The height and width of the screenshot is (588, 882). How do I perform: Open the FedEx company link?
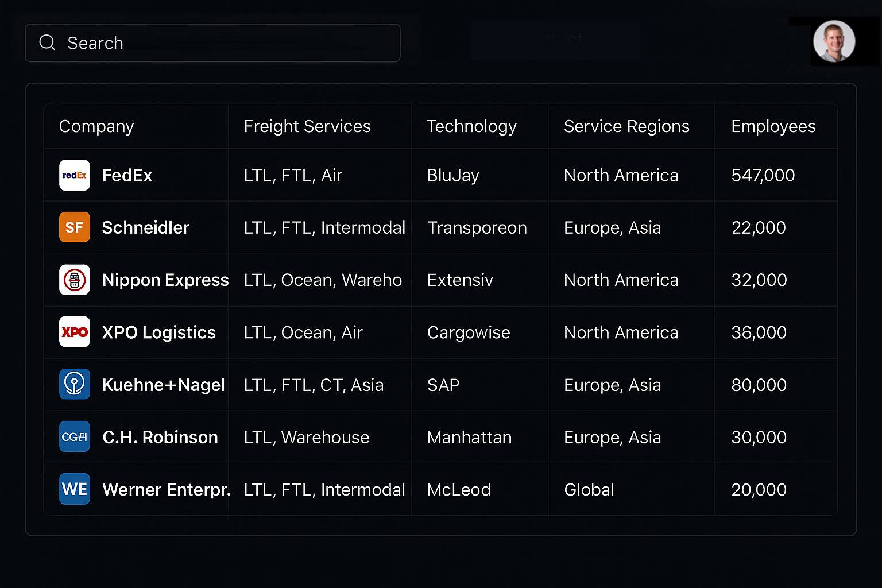[x=127, y=175]
